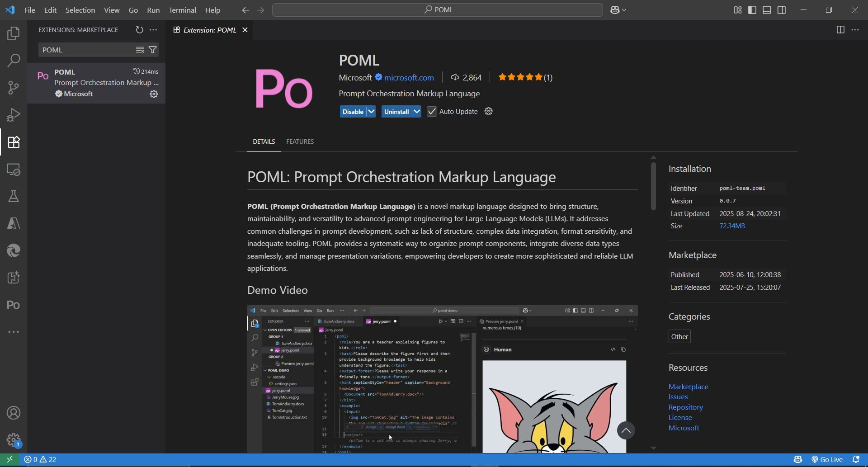The image size is (868, 467).
Task: Open POML list item manage gear
Action: [154, 94]
